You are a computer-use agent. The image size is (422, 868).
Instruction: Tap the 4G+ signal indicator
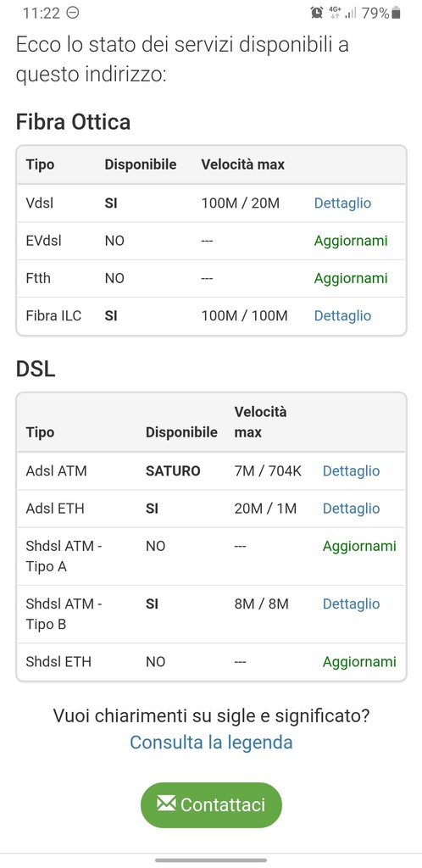(335, 13)
